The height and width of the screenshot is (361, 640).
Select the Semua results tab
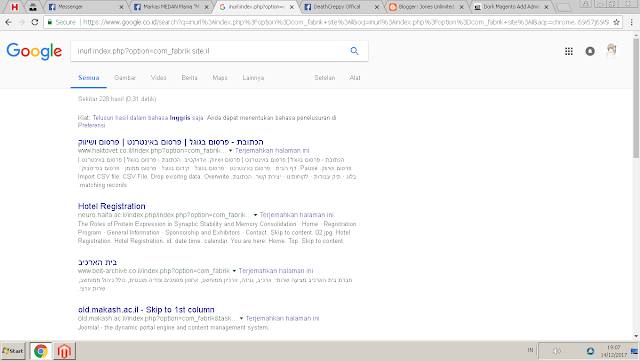coord(89,78)
